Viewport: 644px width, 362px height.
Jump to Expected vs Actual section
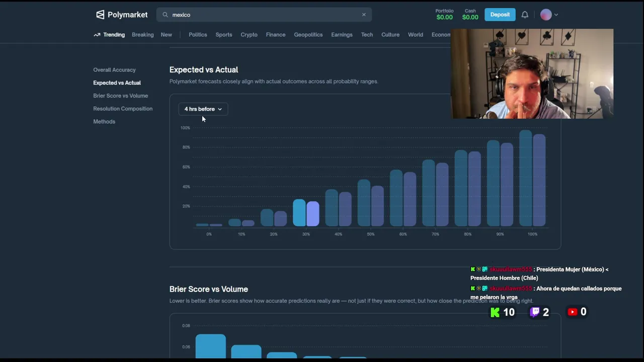117,83
